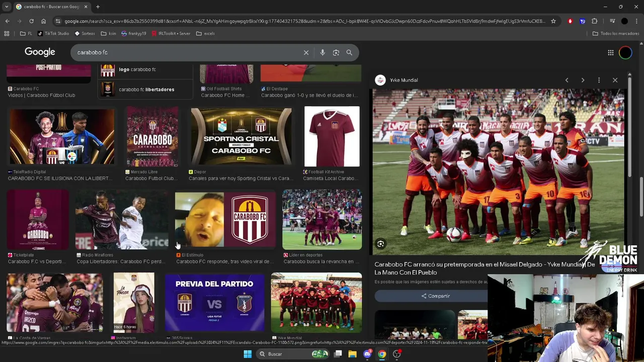Screen dimensions: 644x362
Task: Open the large team photo in the preview
Action: (498, 172)
